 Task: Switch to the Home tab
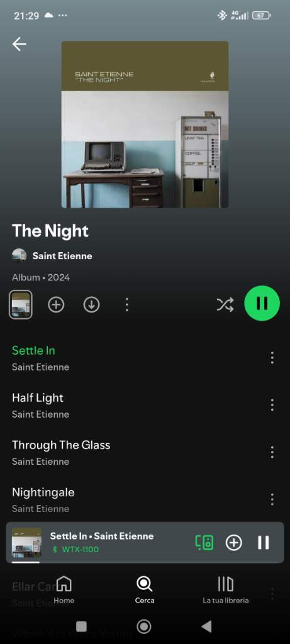coord(64,590)
